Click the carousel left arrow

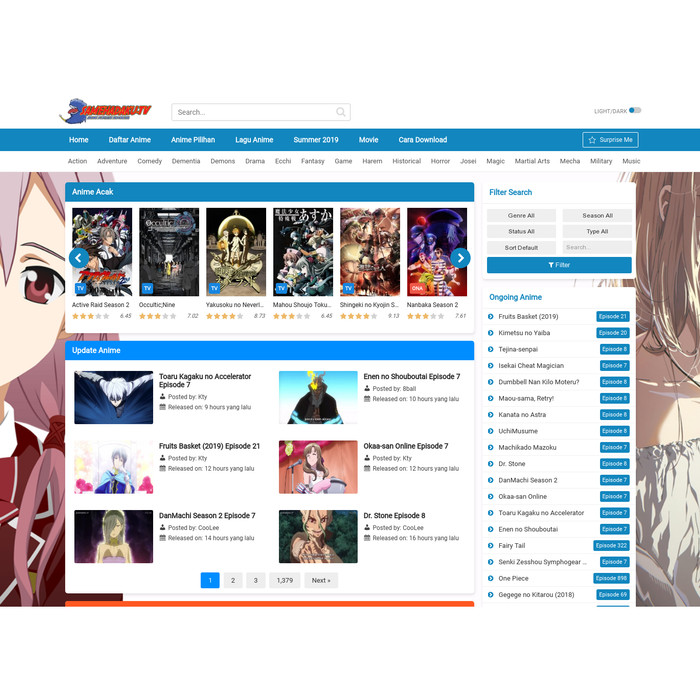point(78,258)
